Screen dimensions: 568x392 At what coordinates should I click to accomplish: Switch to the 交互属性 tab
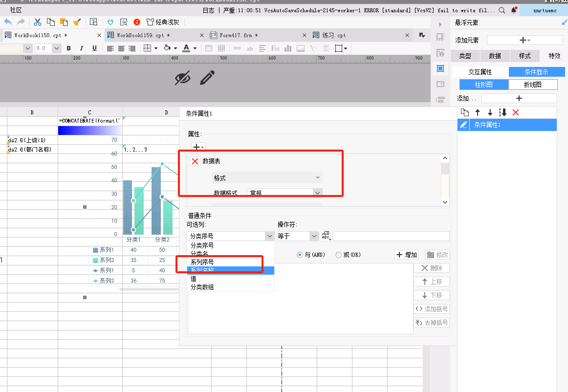click(481, 72)
